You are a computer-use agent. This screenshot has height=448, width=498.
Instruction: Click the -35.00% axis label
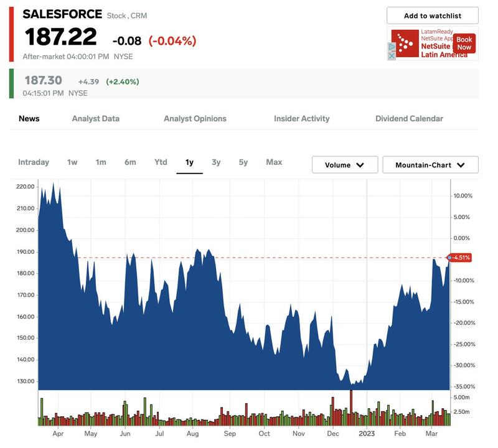click(464, 386)
